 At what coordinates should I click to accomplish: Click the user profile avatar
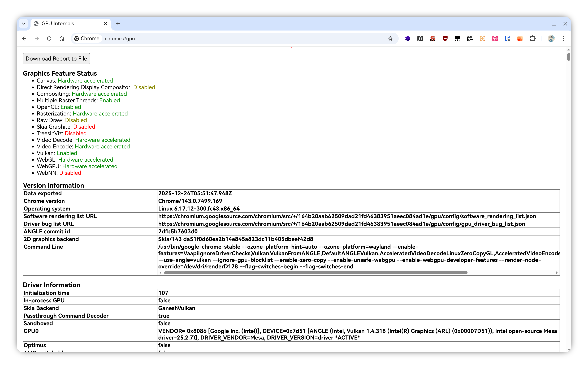coord(551,38)
